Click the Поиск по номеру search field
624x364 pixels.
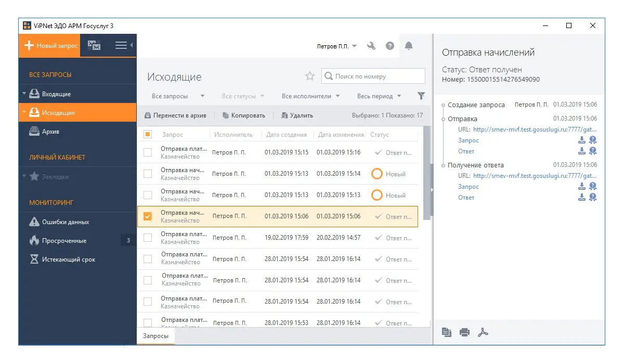373,76
